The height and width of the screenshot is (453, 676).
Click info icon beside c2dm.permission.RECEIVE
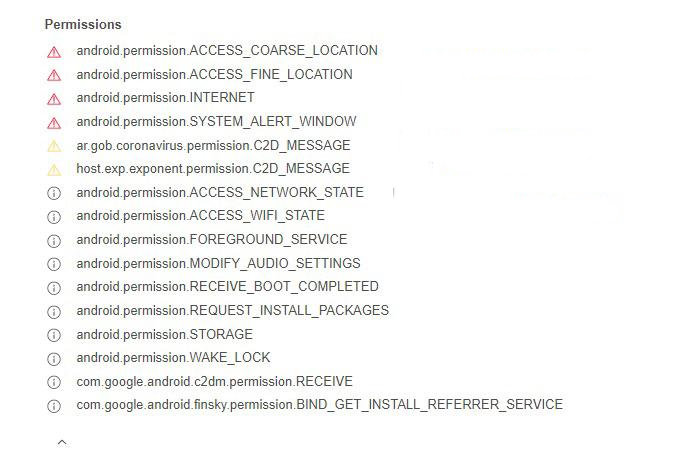click(x=54, y=382)
